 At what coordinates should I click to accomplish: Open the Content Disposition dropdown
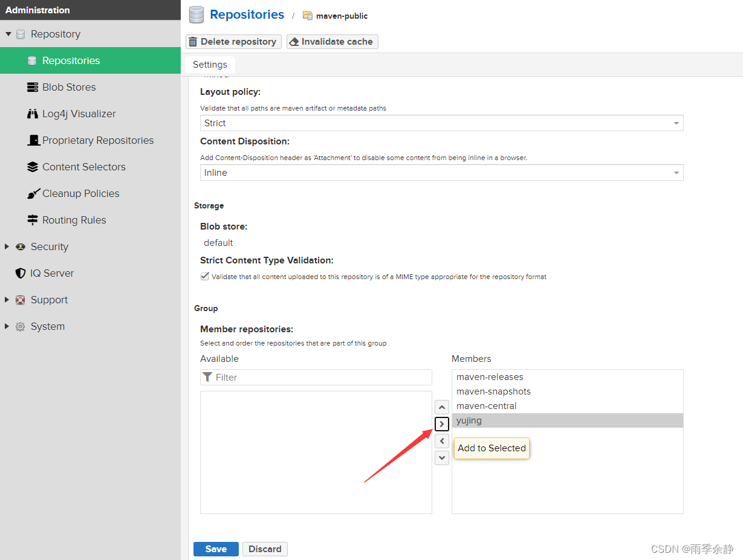[x=441, y=173]
